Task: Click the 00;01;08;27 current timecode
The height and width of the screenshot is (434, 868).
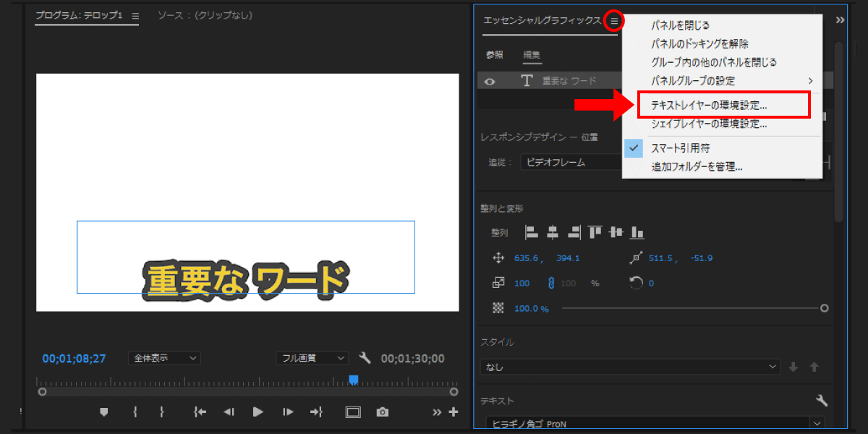Action: pos(75,358)
